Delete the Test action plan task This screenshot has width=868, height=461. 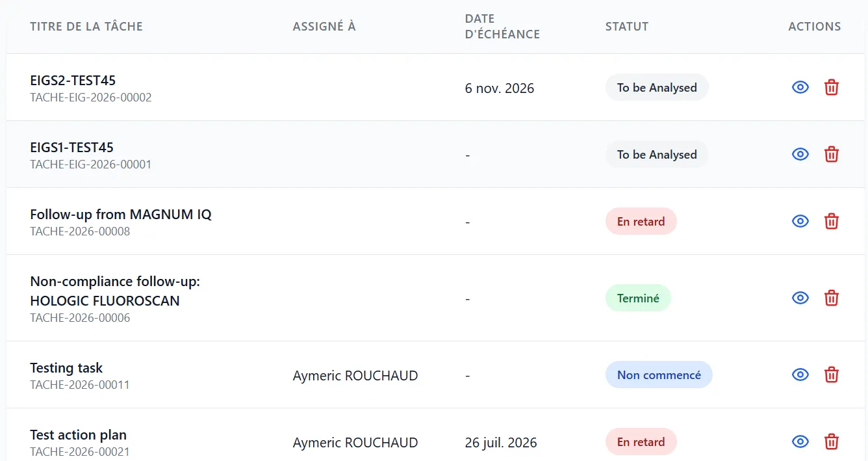point(832,441)
